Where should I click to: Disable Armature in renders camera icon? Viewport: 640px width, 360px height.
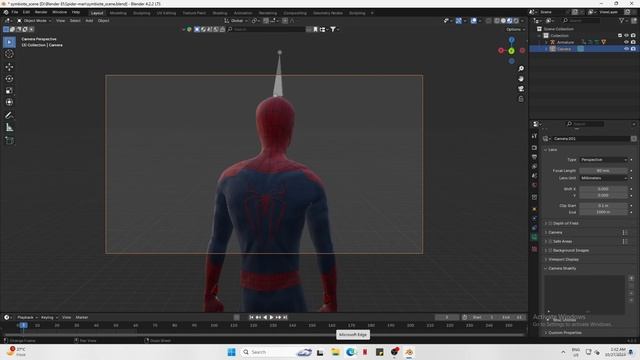[x=633, y=42]
